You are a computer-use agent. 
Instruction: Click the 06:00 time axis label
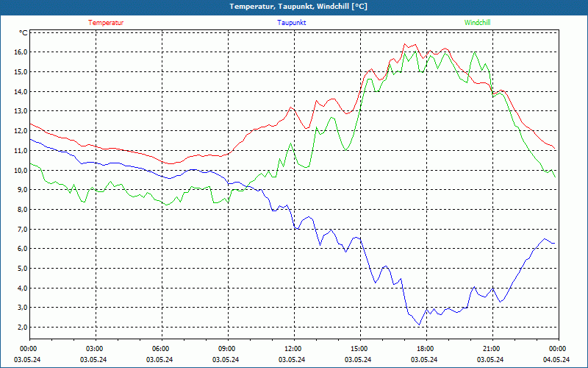pos(162,349)
